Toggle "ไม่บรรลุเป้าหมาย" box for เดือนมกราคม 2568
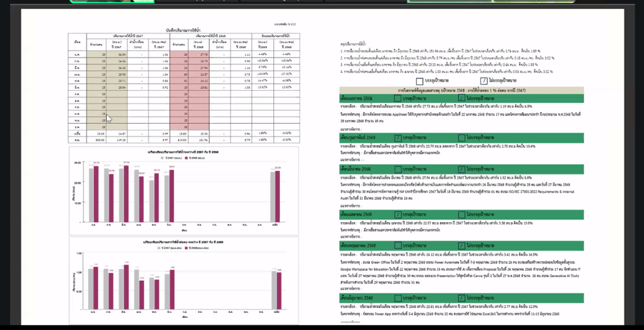Viewport: 644px width, 330px height. point(462,98)
